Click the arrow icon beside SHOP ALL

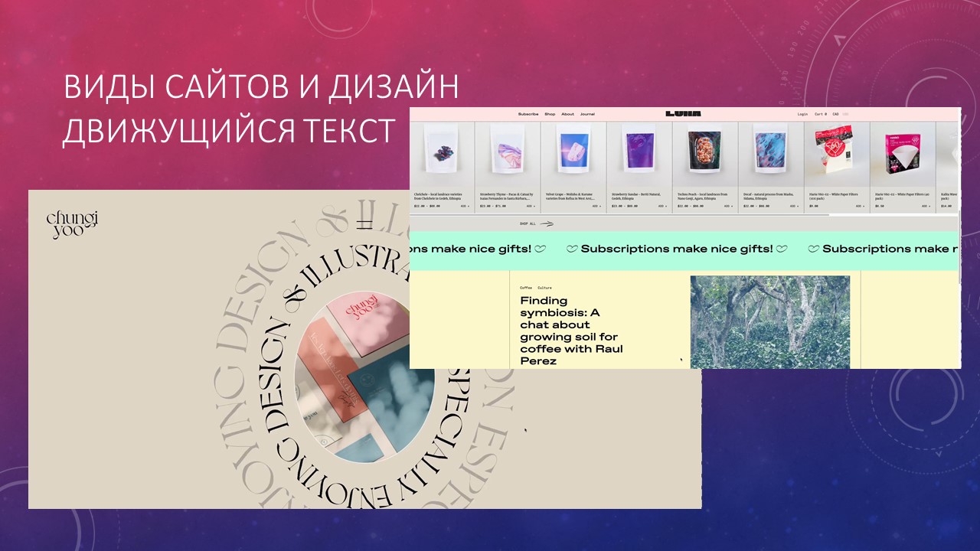pos(546,223)
